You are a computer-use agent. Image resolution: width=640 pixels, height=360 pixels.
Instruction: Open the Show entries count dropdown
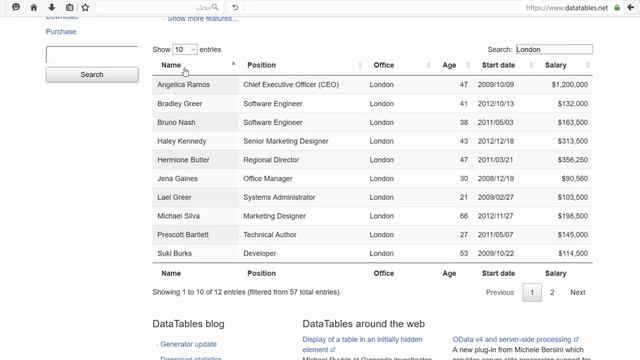tap(184, 49)
